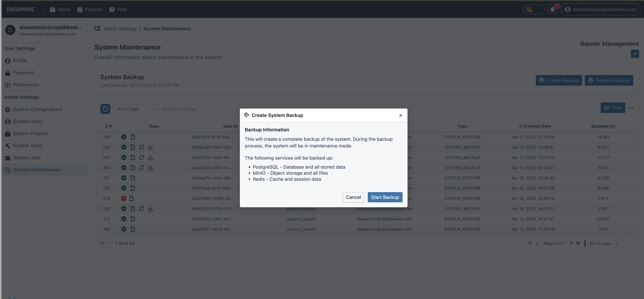
Task: Click restore icon for row 226
Action: [x=142, y=209]
